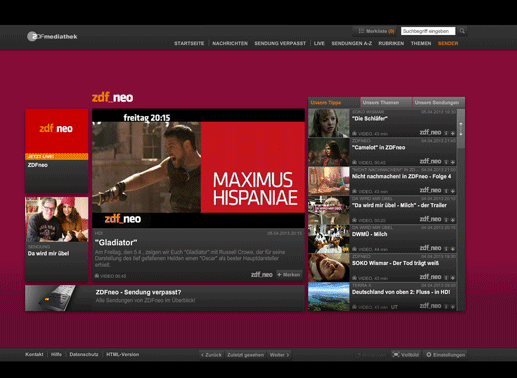Screen dimensions: 517x378
Task: Add "Die Schläfer" to watchlist with plus icon
Action: pyautogui.click(x=453, y=133)
